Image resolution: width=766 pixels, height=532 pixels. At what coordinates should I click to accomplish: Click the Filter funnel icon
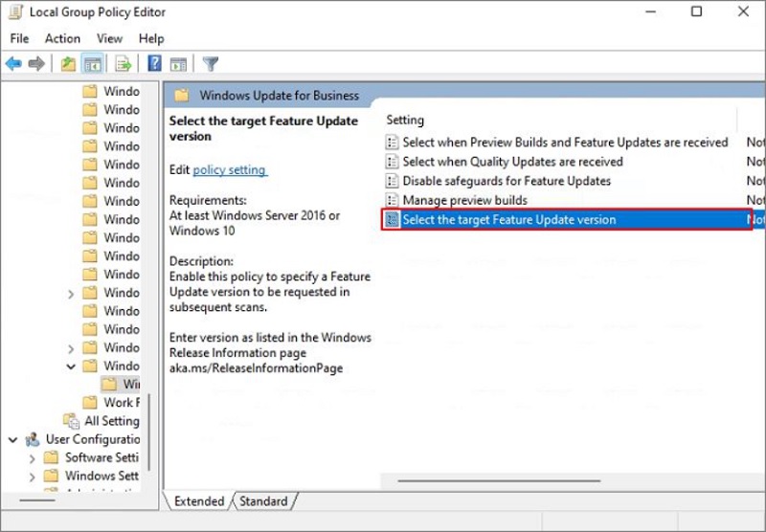(211, 64)
